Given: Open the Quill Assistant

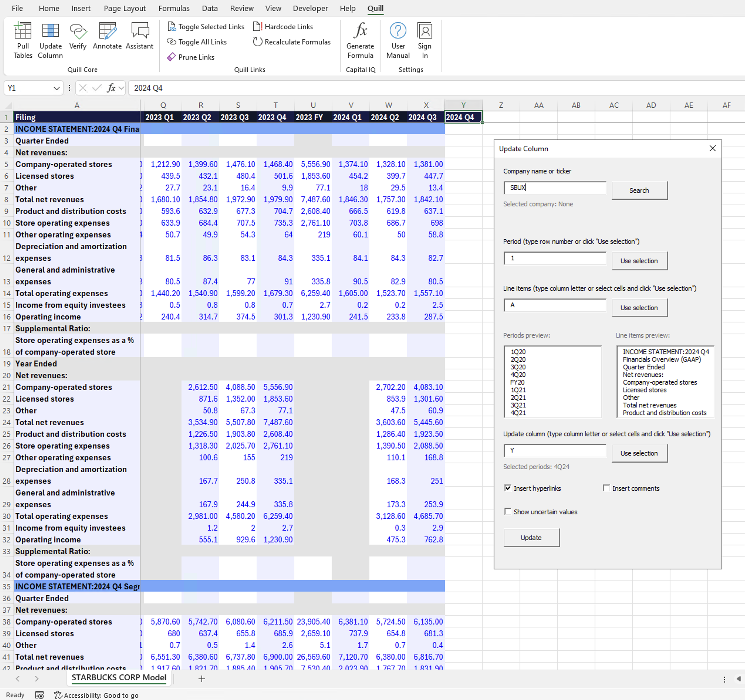Looking at the screenshot, I should pos(139,36).
